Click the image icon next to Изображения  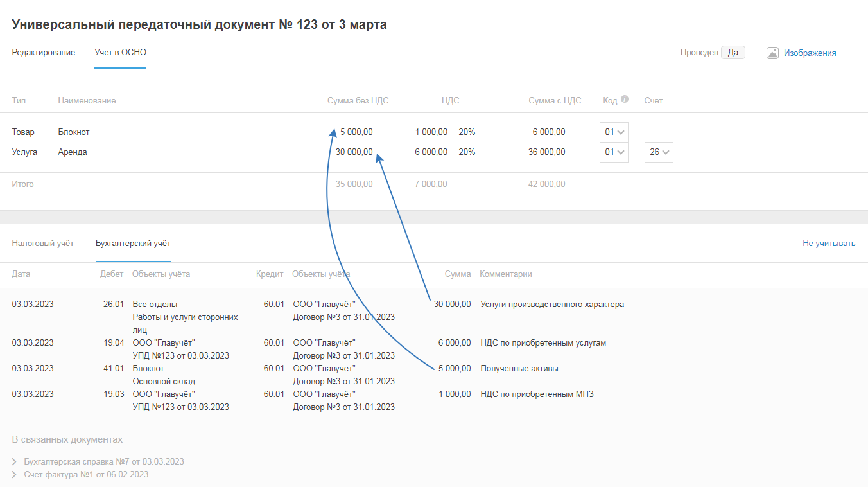(x=772, y=53)
